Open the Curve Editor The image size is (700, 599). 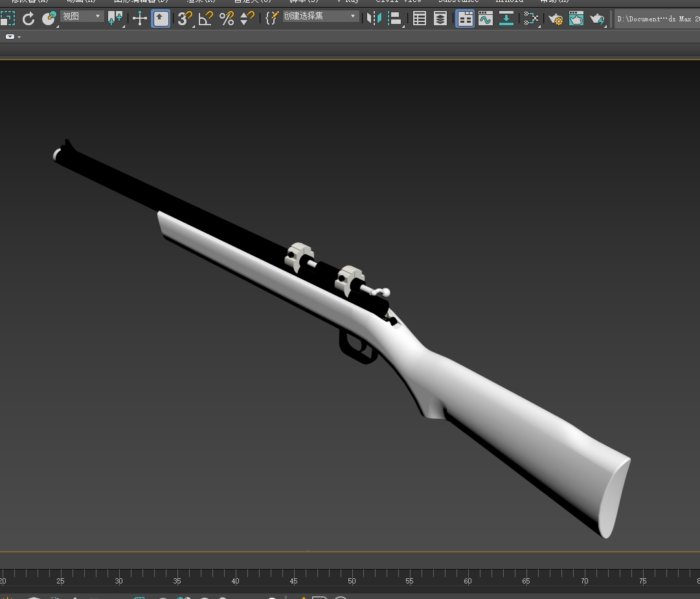click(x=485, y=19)
